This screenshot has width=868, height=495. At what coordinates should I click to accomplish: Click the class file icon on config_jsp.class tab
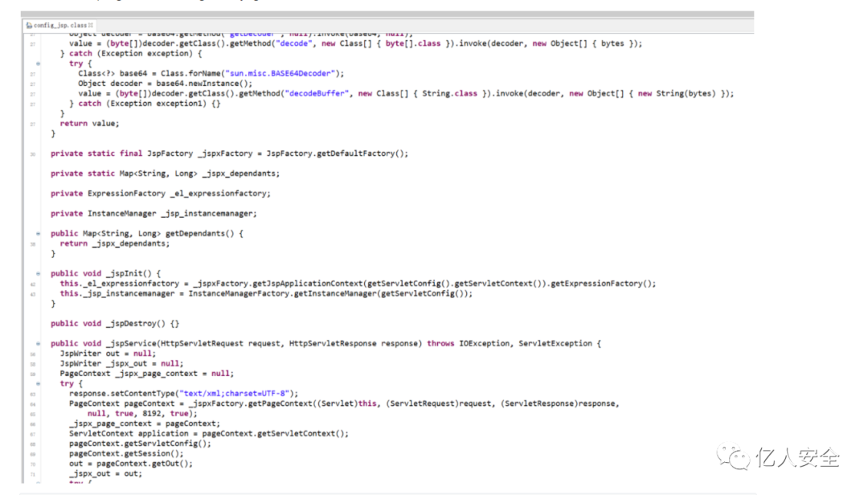point(29,26)
